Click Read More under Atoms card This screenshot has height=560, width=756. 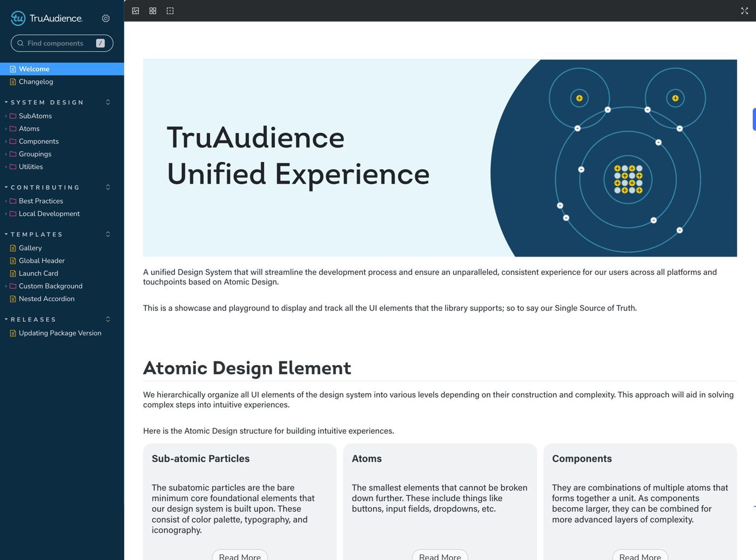coord(440,556)
